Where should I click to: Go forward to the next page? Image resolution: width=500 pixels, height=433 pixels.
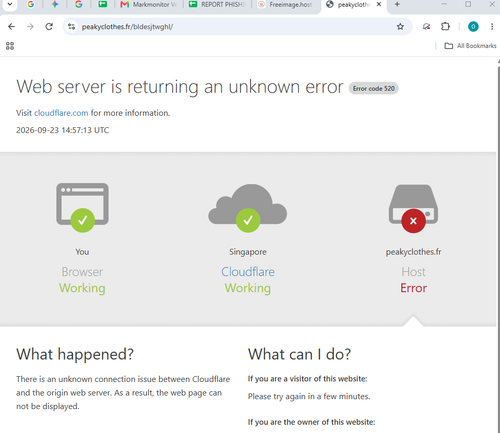[30, 27]
